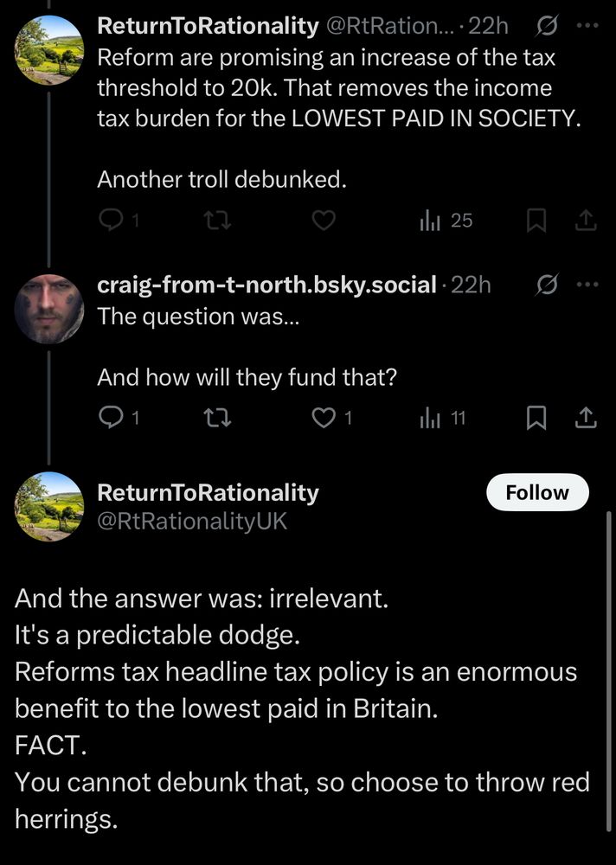This screenshot has width=616, height=865.
Task: Click the 22h timestamp on craig's reply
Action: click(x=472, y=284)
